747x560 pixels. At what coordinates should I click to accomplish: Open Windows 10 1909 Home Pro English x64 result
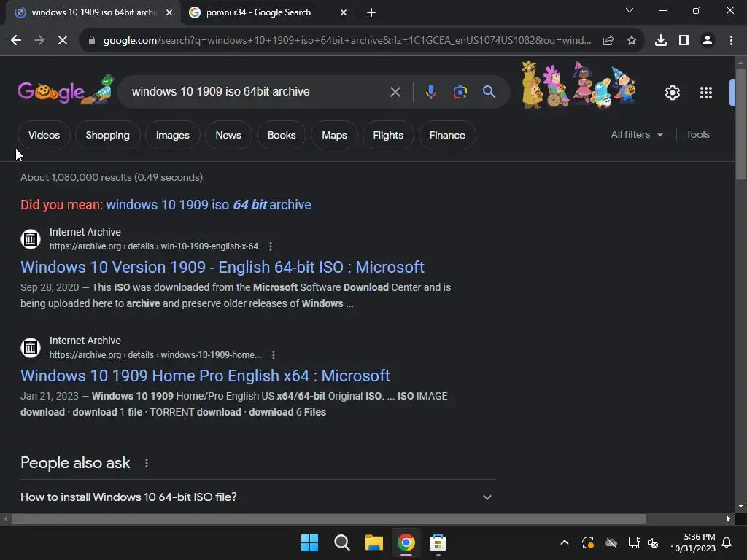205,376
